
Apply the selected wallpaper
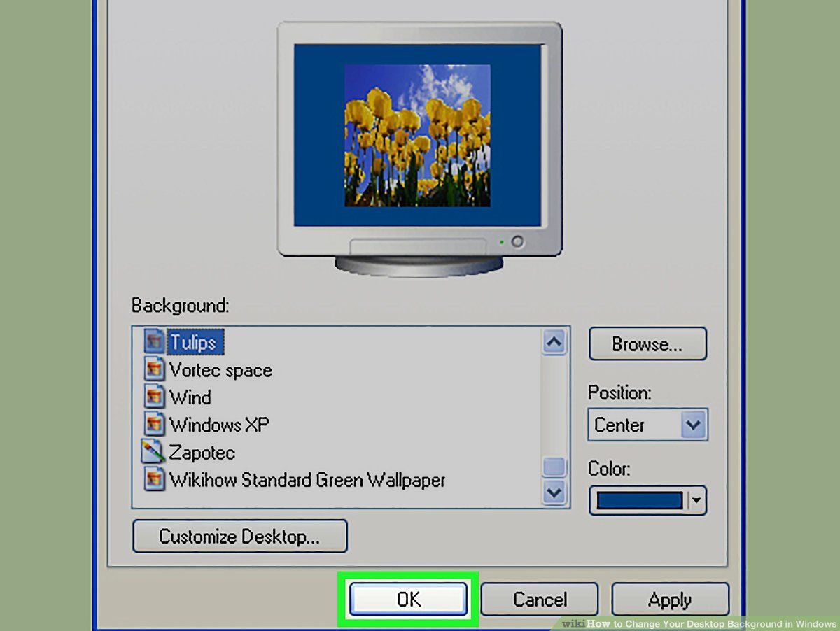(670, 599)
